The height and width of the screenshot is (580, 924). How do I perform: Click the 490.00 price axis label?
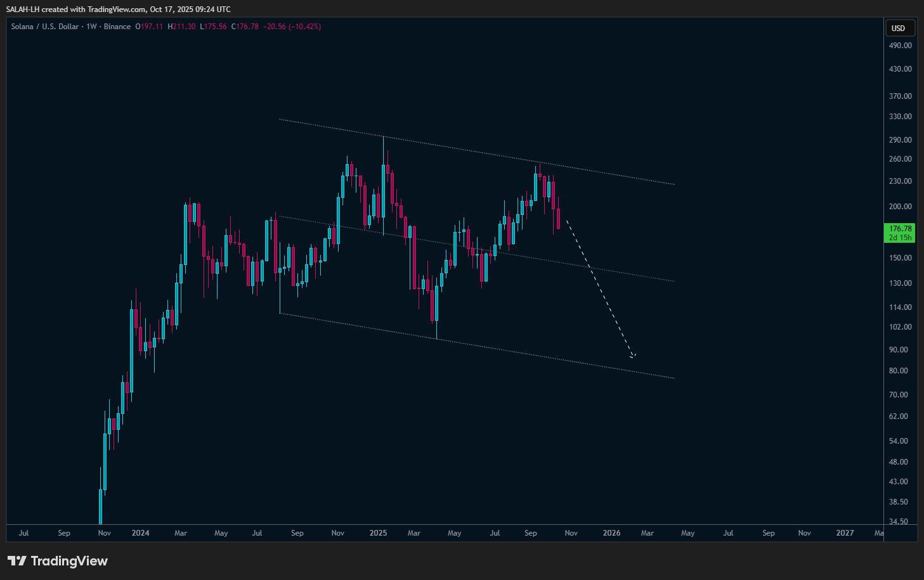[901, 46]
